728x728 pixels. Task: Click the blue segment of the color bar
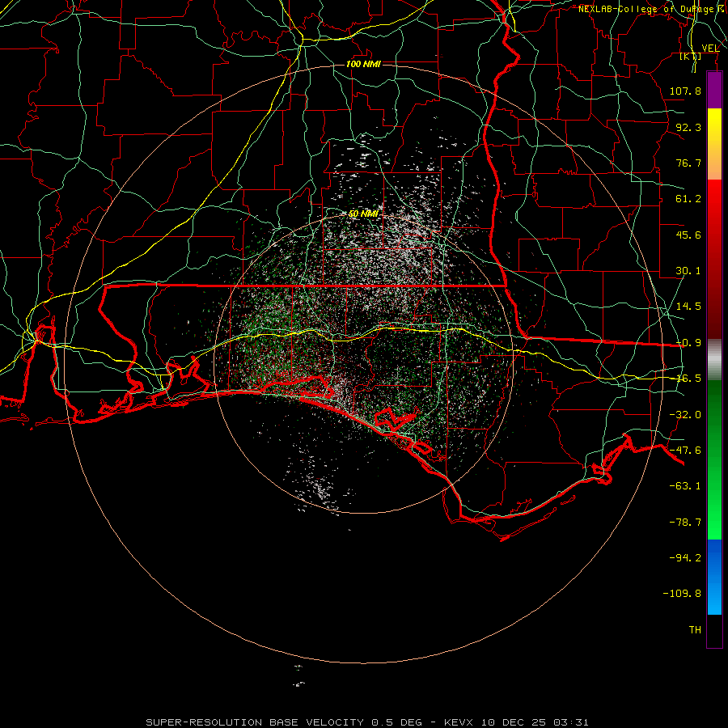[x=714, y=577]
